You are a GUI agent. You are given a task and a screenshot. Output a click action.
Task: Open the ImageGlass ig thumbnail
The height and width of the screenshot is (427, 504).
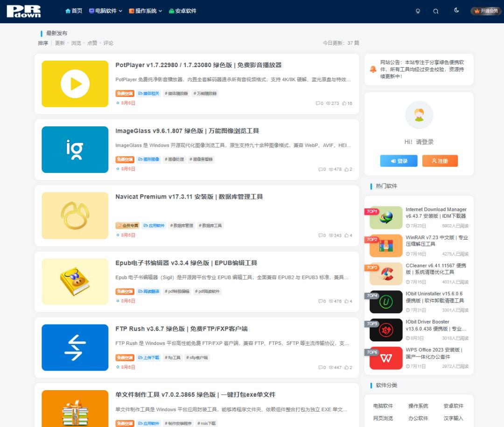(x=75, y=150)
